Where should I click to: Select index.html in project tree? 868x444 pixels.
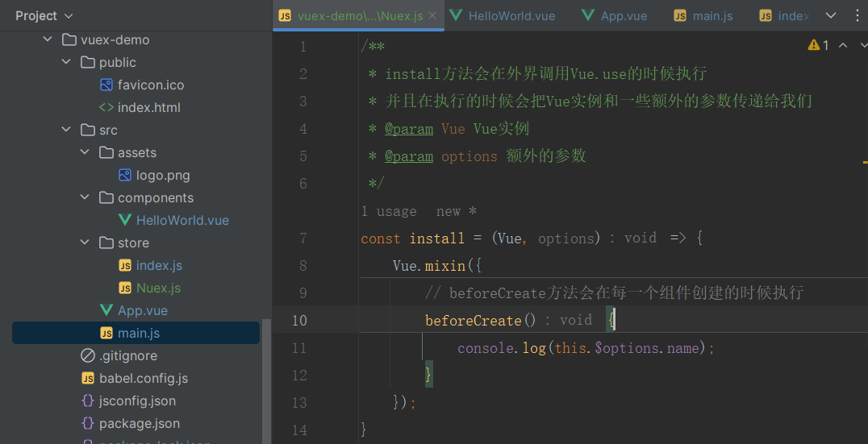coord(149,107)
